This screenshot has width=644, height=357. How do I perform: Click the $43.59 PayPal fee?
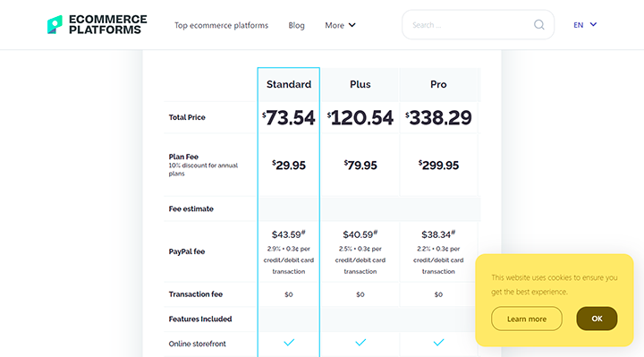pos(289,234)
